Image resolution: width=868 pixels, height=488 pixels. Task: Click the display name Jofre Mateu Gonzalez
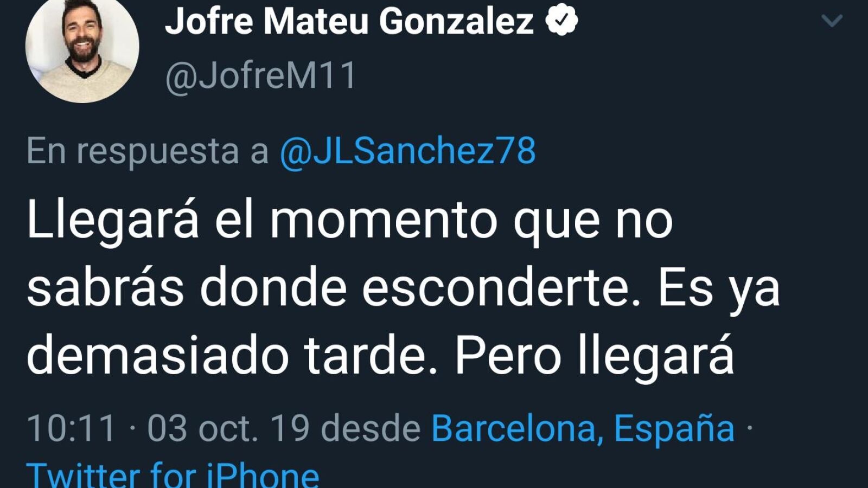pos(349,21)
